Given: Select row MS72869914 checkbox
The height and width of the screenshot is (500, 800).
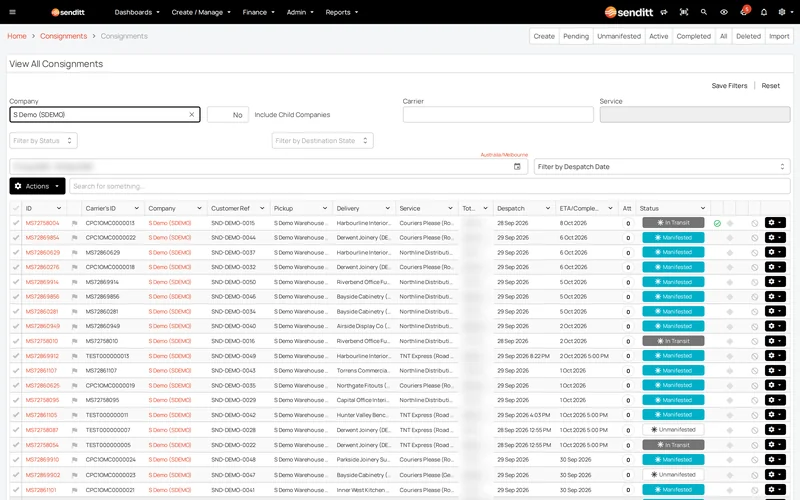Looking at the screenshot, I should [x=16, y=282].
